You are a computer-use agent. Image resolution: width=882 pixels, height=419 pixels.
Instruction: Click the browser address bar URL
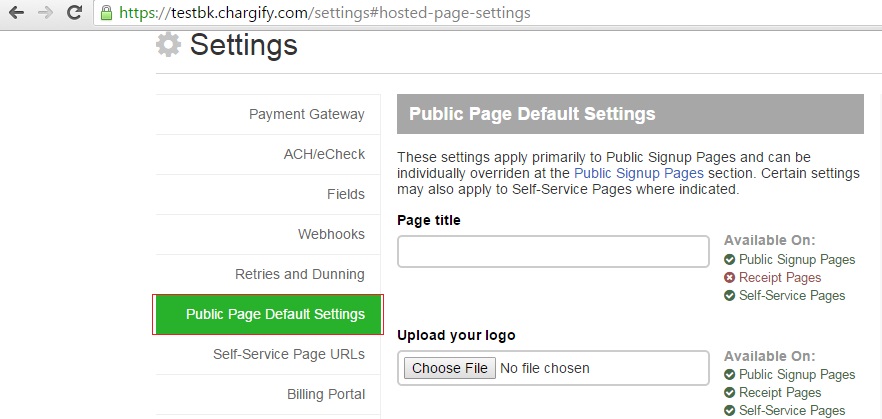325,12
